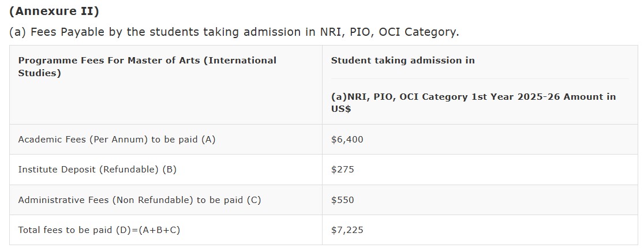Select the "Institute Deposit (Refundable) (B)" row label
644x248 pixels.
[x=97, y=170]
